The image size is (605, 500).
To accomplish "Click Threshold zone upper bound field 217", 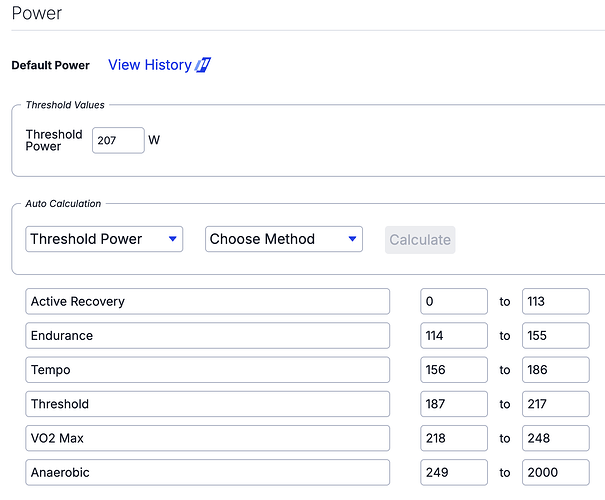I will tap(556, 404).
